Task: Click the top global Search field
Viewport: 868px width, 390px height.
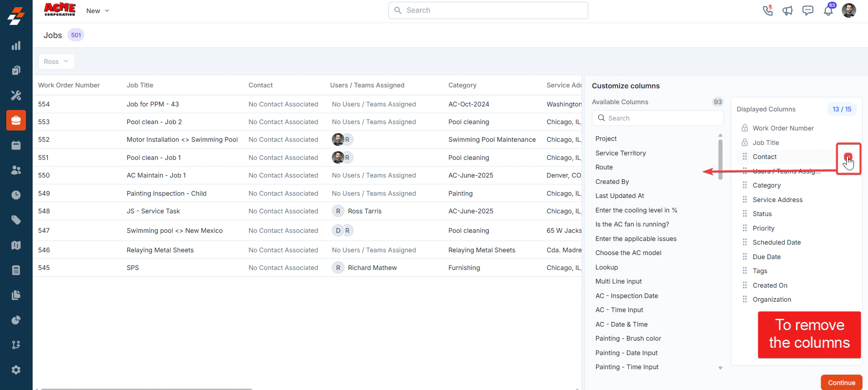Action: 488,10
